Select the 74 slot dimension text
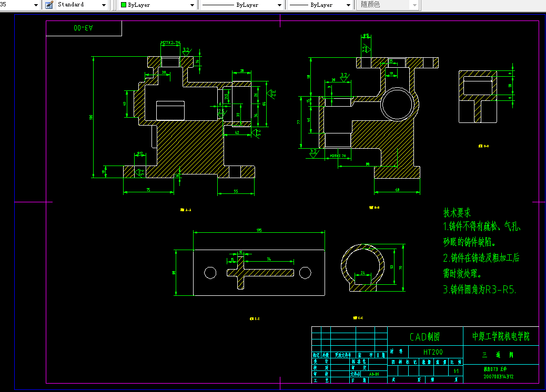Image resolution: width=546 pixels, height=392 pixels. tap(269, 259)
